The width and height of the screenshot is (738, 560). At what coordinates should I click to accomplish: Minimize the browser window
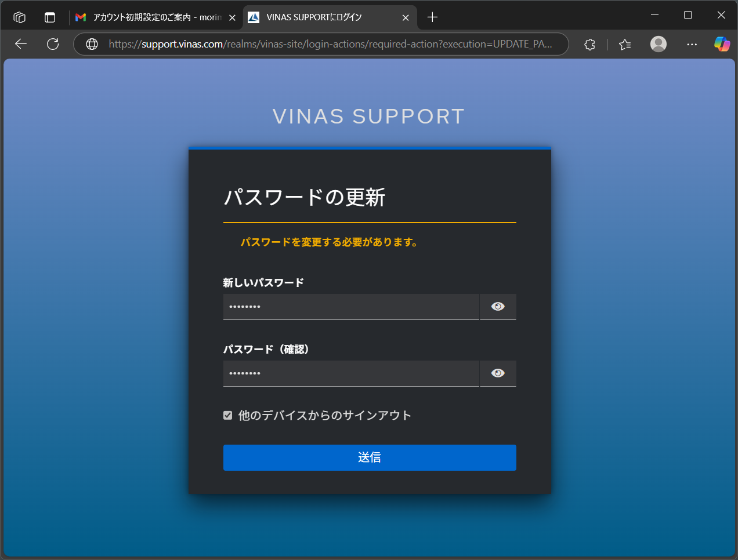(655, 16)
